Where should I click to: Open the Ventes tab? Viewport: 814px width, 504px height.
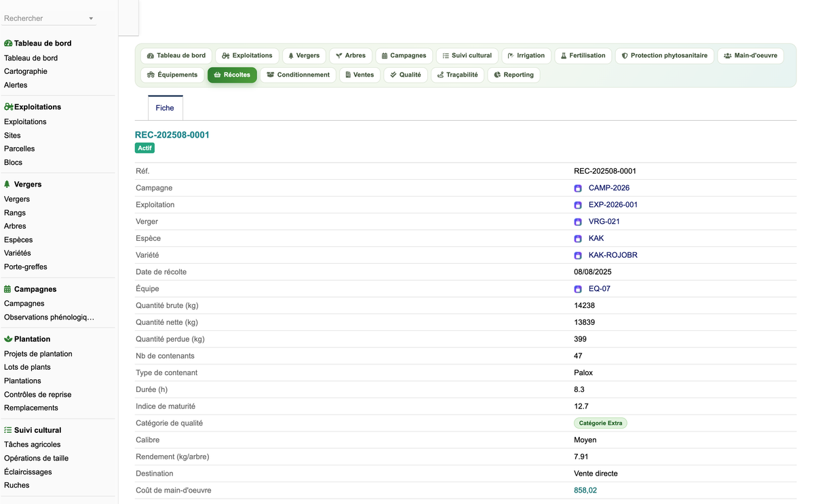[x=360, y=75]
